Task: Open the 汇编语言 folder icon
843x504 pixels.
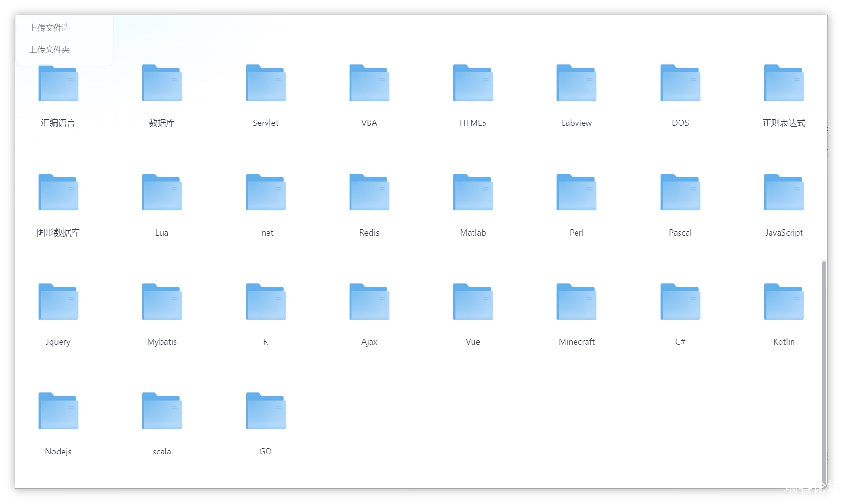Action: (58, 84)
